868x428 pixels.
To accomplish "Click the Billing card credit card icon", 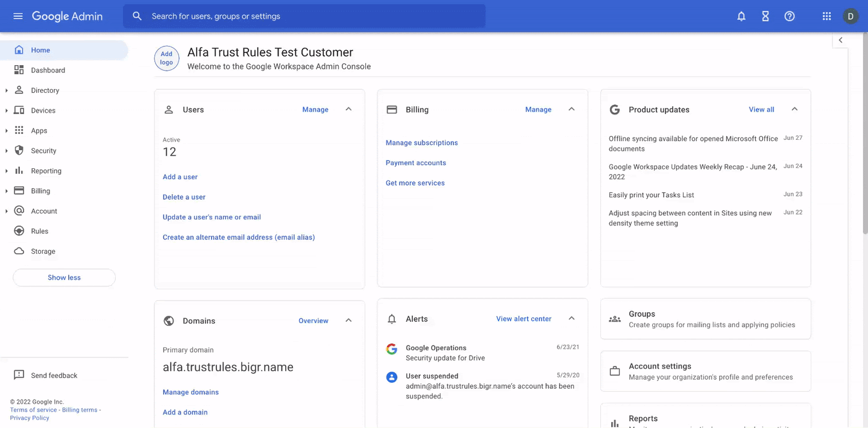I will 392,110.
